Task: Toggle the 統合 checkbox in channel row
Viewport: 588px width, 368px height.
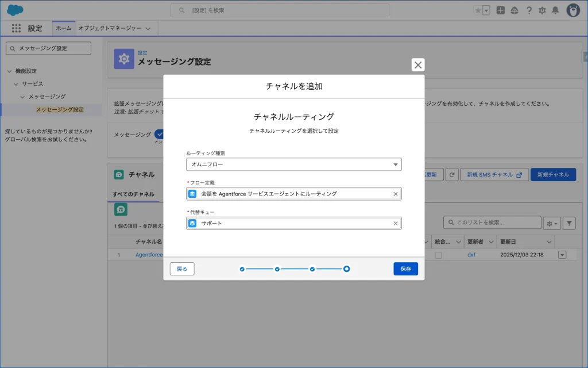Action: click(x=438, y=255)
